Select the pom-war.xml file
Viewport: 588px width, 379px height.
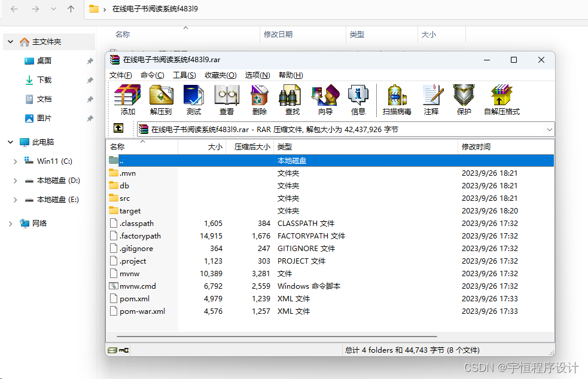(x=330, y=311)
